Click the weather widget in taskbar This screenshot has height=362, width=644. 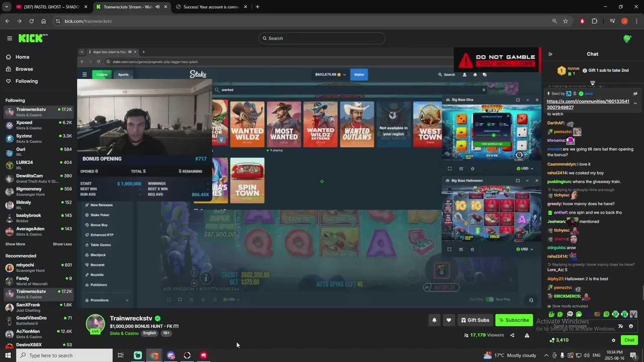(510, 355)
